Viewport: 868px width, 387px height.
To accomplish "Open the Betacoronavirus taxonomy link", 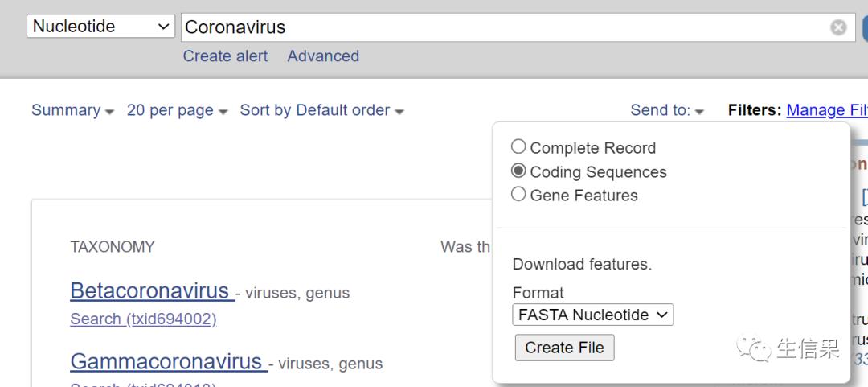I will 152,290.
